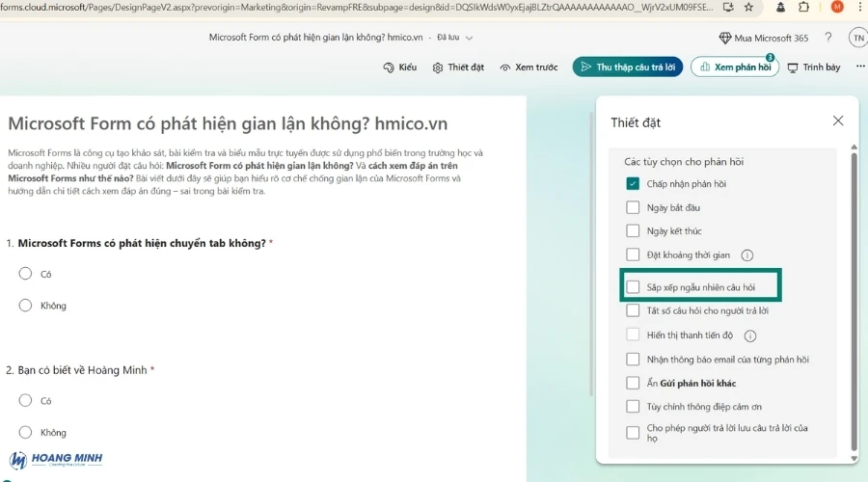This screenshot has height=482, width=868.
Task: Open the more options ellipsis menu
Action: point(860,67)
